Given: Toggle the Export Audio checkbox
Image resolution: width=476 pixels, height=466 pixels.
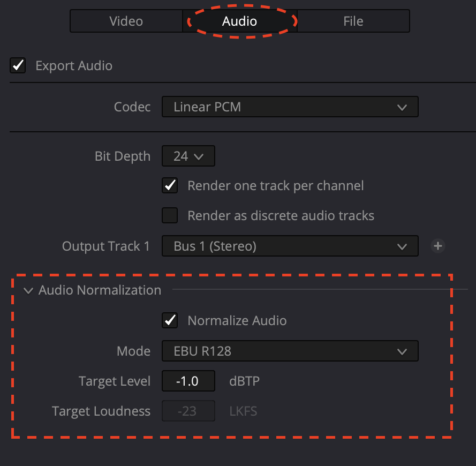Looking at the screenshot, I should (18, 66).
